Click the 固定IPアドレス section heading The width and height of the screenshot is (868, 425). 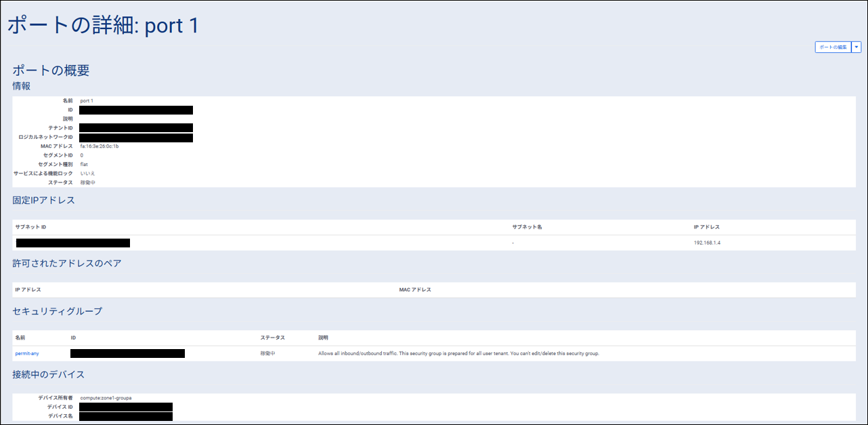click(44, 201)
